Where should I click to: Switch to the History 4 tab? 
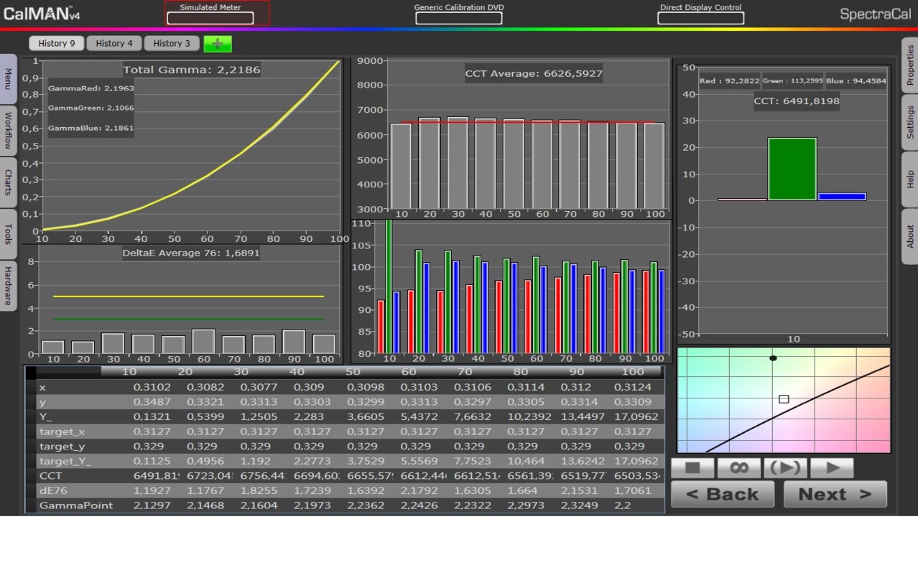114,43
